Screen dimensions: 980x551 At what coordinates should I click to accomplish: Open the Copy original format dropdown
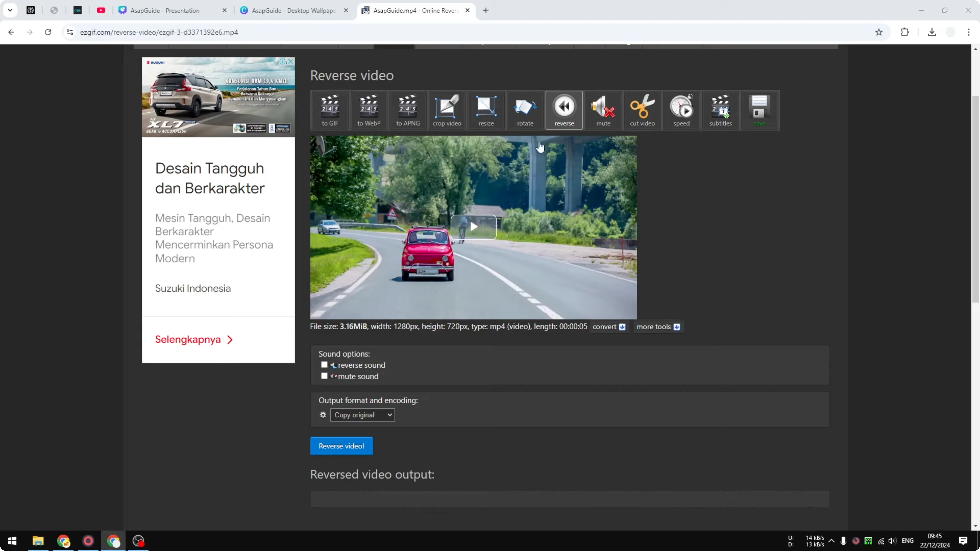pos(362,415)
